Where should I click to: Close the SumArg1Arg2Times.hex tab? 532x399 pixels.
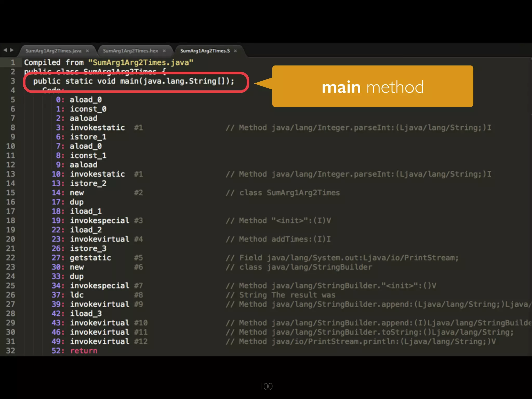pyautogui.click(x=164, y=51)
